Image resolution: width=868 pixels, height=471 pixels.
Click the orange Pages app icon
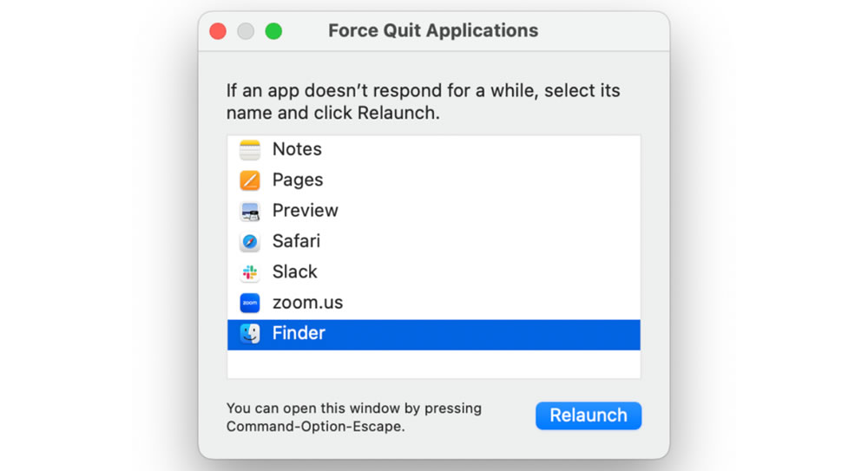coord(250,180)
